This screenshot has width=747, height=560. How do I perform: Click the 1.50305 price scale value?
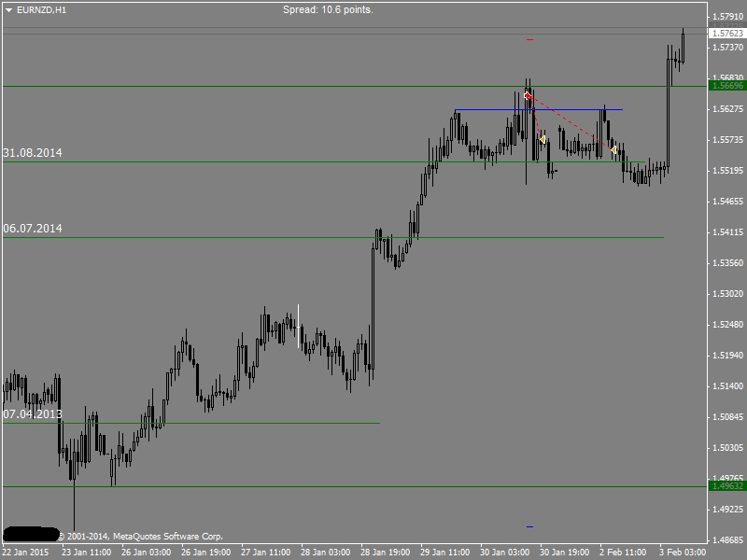pos(727,448)
